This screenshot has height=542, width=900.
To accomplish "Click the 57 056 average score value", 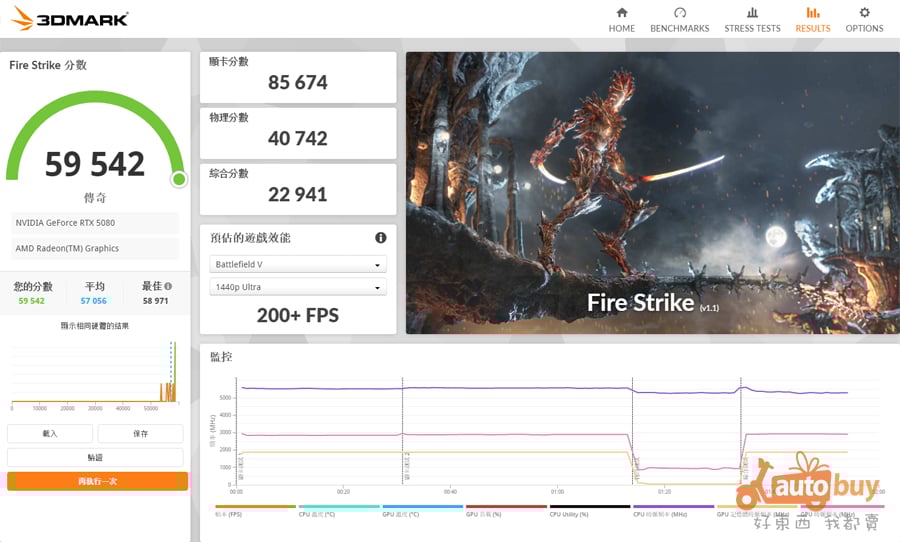I will tap(94, 301).
